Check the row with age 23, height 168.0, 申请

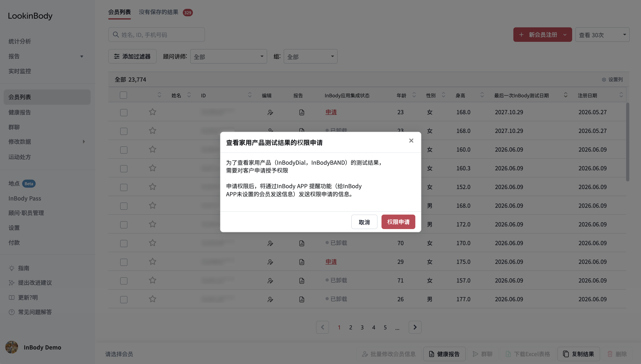tap(124, 112)
